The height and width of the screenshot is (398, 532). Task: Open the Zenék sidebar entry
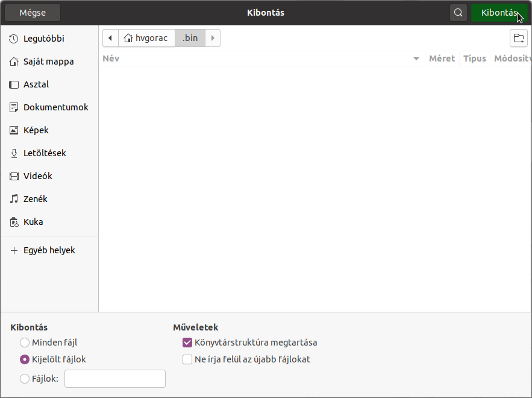point(49,199)
